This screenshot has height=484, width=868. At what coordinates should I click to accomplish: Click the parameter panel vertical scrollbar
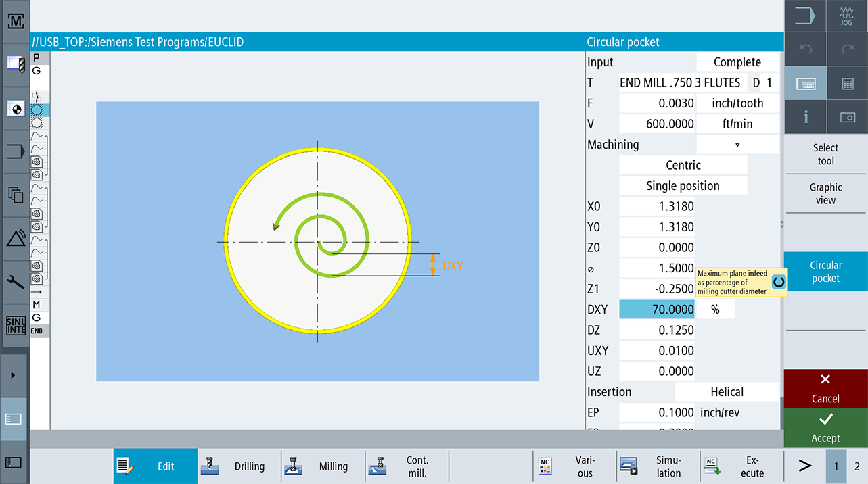[782, 240]
